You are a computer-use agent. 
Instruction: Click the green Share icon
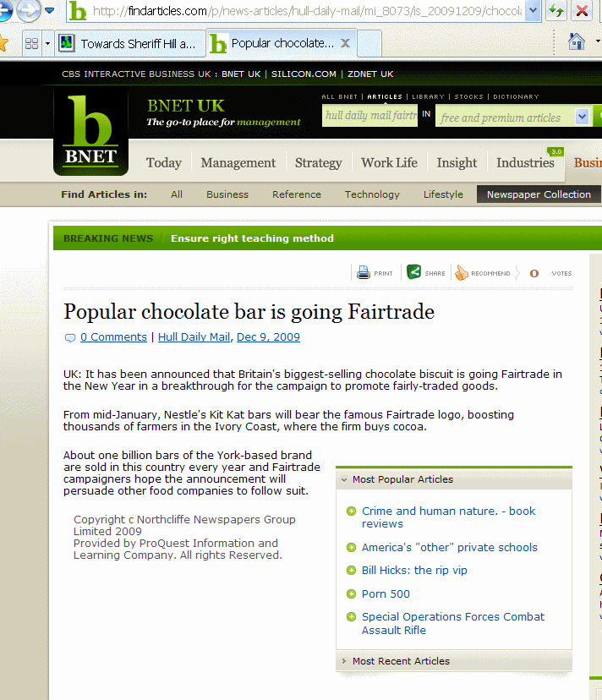click(413, 271)
